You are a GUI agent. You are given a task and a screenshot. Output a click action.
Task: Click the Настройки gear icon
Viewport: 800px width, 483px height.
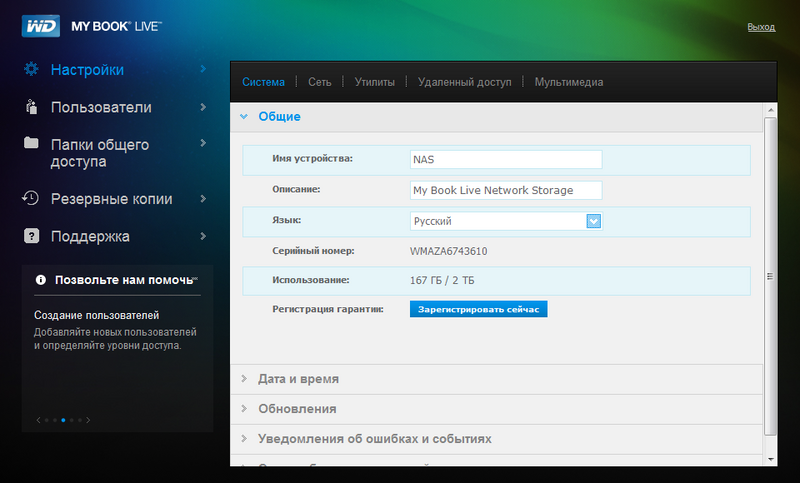click(x=31, y=69)
